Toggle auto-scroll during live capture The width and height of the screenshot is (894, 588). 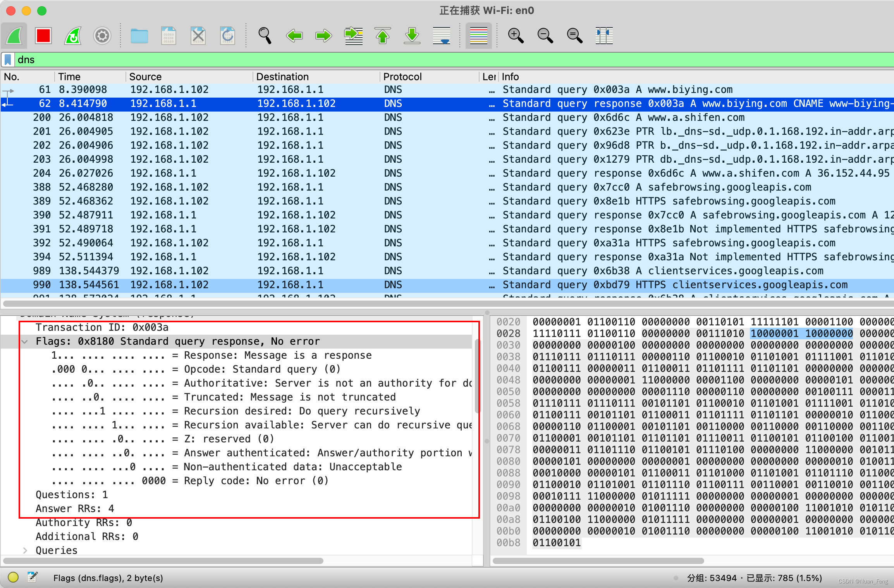point(441,36)
